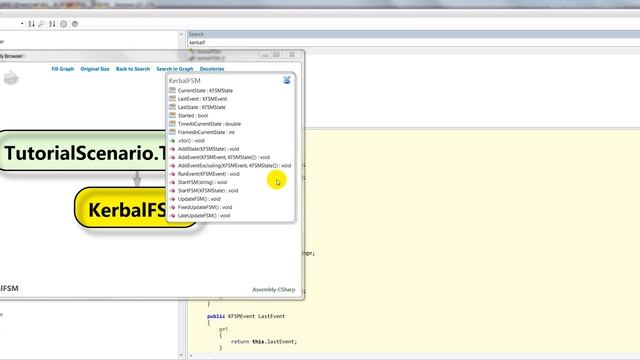Click 'Started : bool' member
The width and height of the screenshot is (640, 360).
pos(193,116)
